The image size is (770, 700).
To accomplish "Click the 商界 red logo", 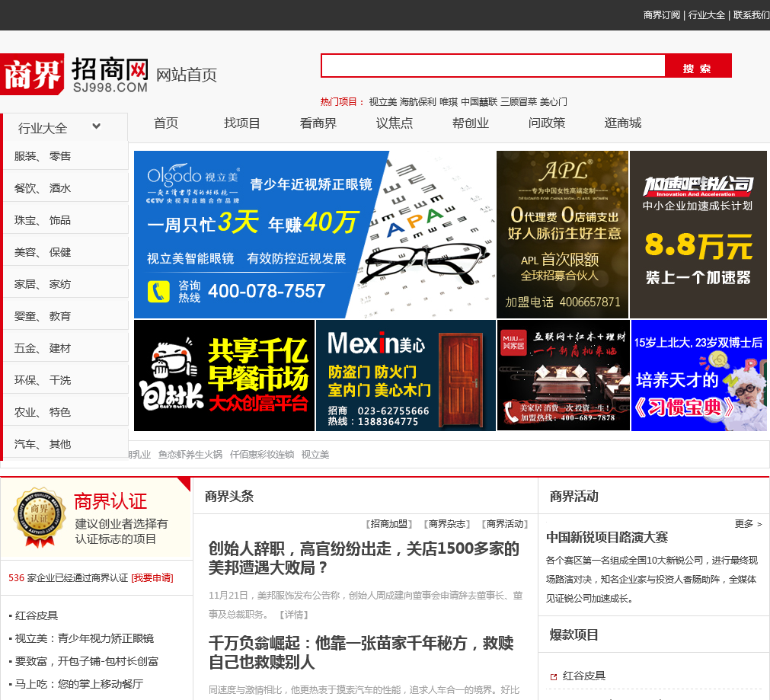I will pos(32,74).
